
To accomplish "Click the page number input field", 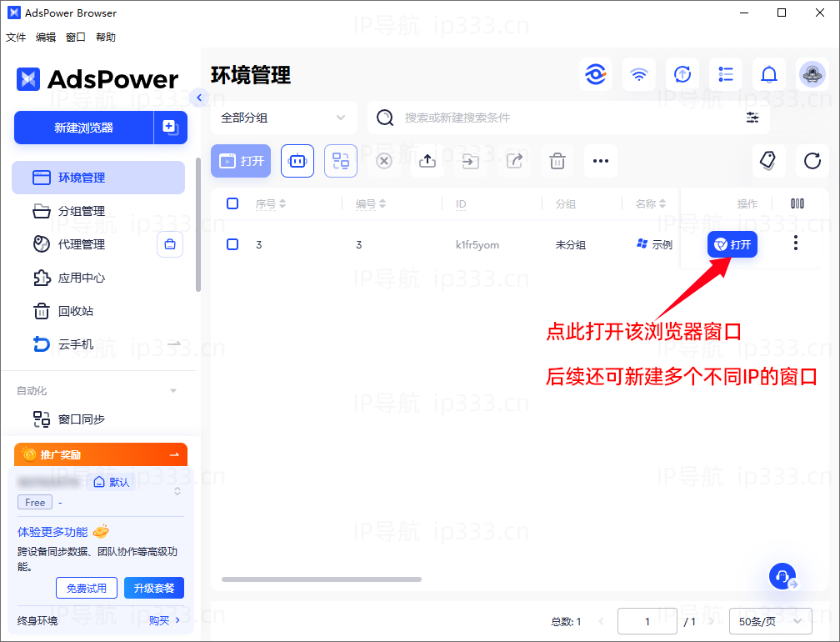I will (647, 621).
